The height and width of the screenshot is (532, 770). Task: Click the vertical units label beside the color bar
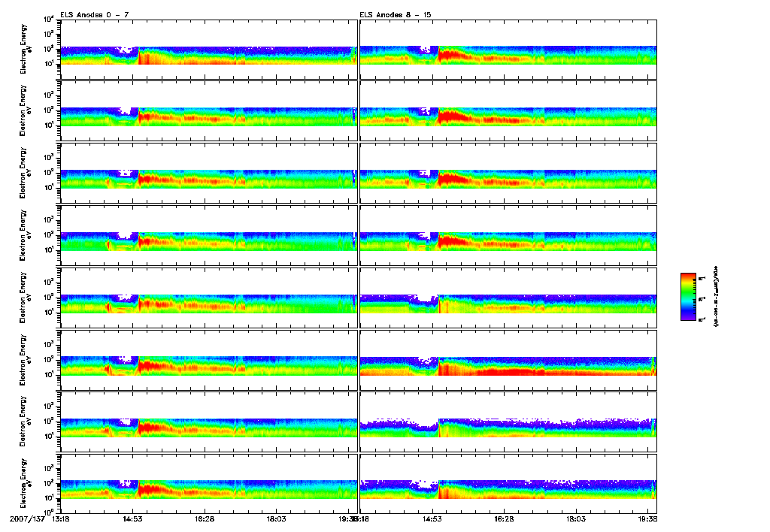point(716,297)
